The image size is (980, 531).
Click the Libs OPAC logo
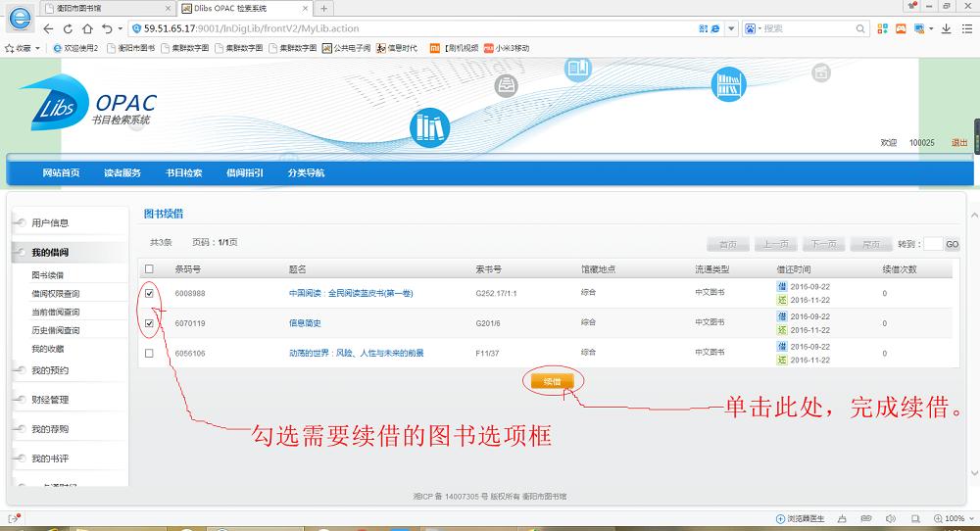(88, 103)
